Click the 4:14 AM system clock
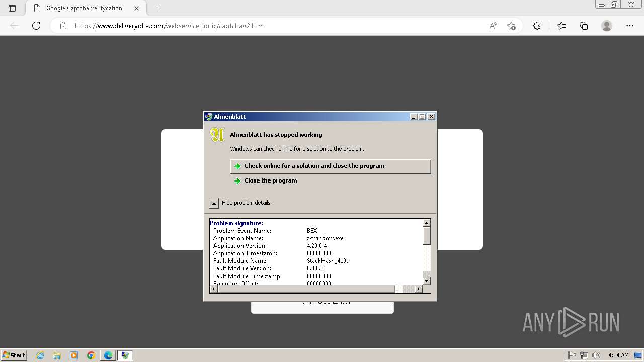 tap(618, 355)
